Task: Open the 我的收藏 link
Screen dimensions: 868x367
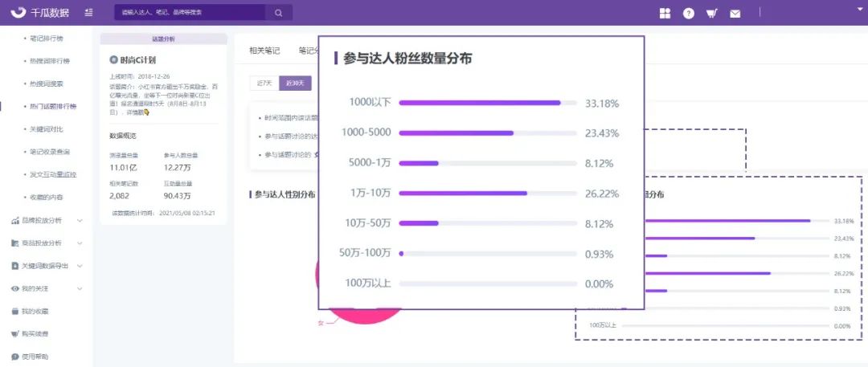Action: 35,311
